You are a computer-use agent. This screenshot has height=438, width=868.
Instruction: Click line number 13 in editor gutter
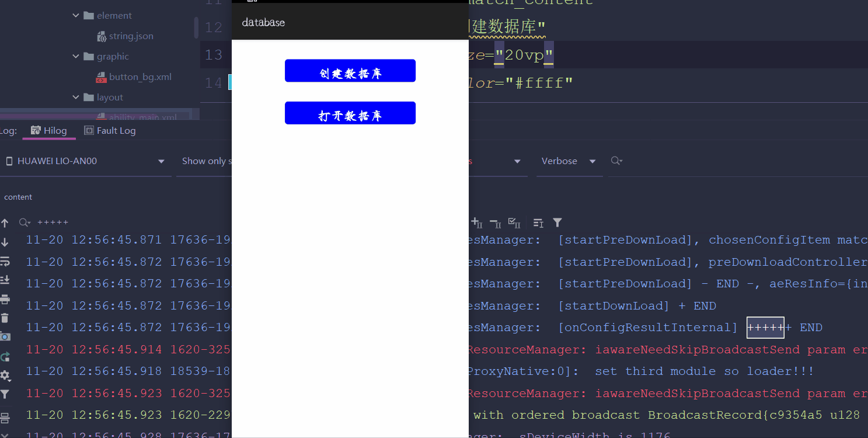click(x=214, y=55)
